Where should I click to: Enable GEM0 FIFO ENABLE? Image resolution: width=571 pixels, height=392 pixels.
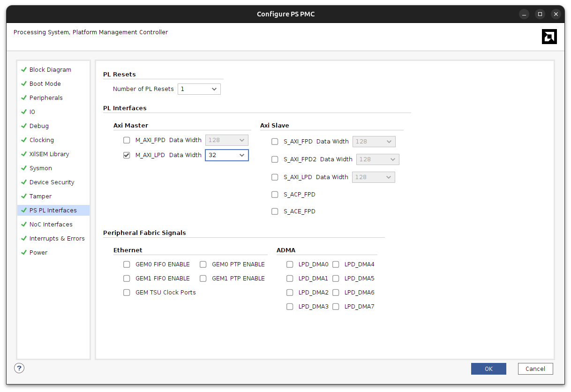pyautogui.click(x=127, y=264)
